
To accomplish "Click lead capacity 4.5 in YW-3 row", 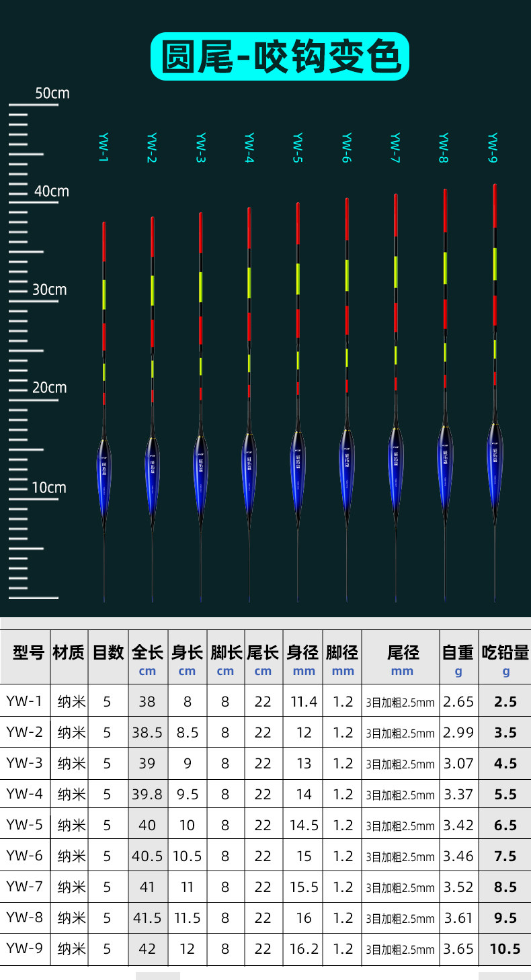I will point(505,763).
